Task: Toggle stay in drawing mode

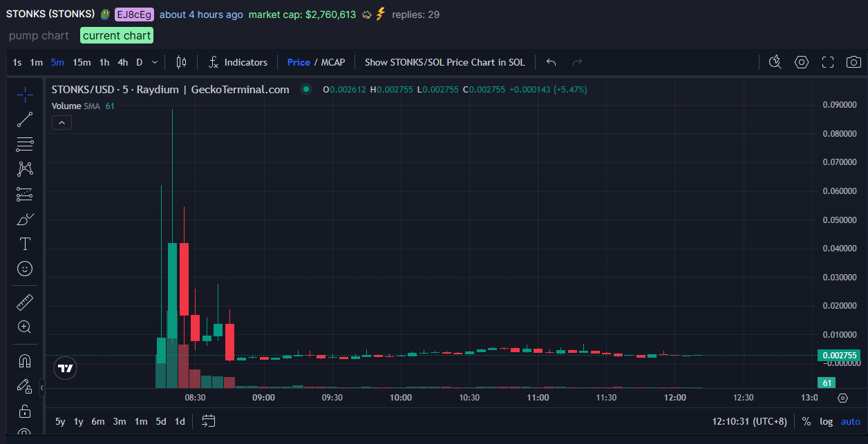Action: point(25,385)
